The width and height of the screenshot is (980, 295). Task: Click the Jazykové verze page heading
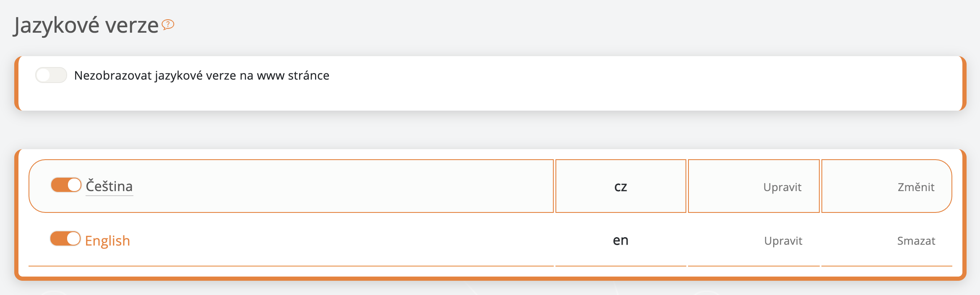point(86,25)
